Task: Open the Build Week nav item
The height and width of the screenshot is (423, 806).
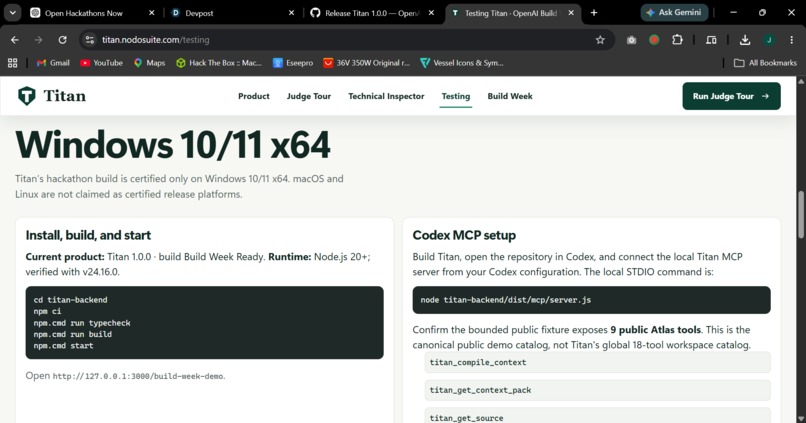Action: pos(510,96)
